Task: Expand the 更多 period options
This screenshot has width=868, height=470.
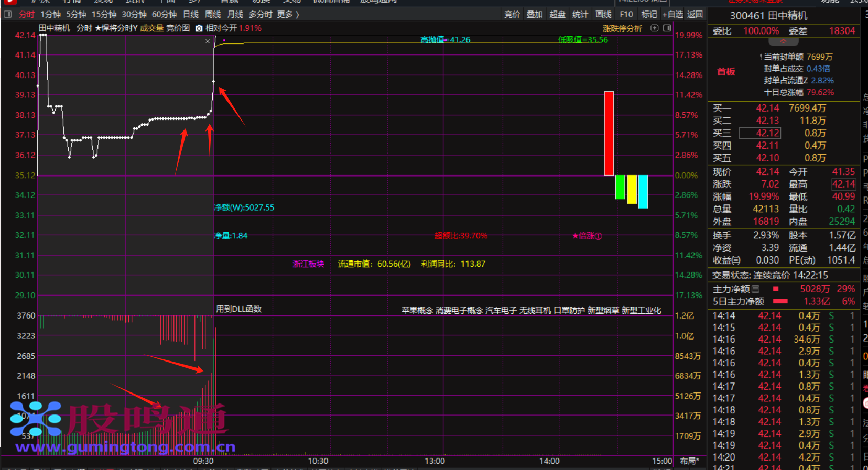Action: click(288, 14)
